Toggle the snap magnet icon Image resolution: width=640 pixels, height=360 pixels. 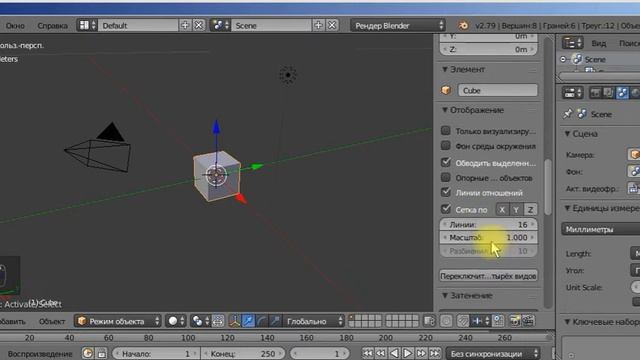coord(462,321)
